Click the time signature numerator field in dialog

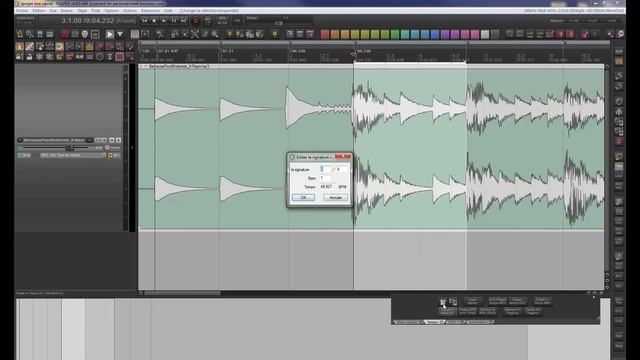(325, 169)
